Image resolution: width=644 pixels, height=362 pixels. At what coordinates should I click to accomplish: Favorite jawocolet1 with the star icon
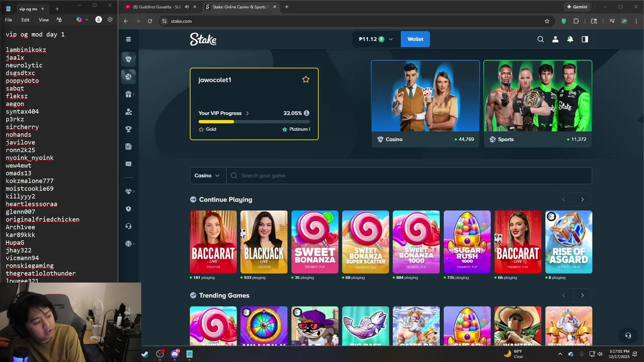tap(306, 79)
